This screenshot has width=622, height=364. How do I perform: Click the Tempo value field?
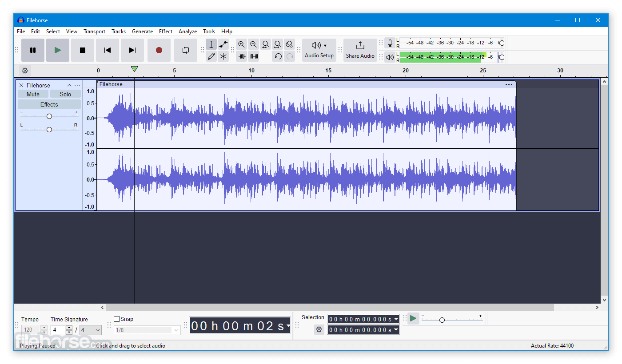pos(31,330)
